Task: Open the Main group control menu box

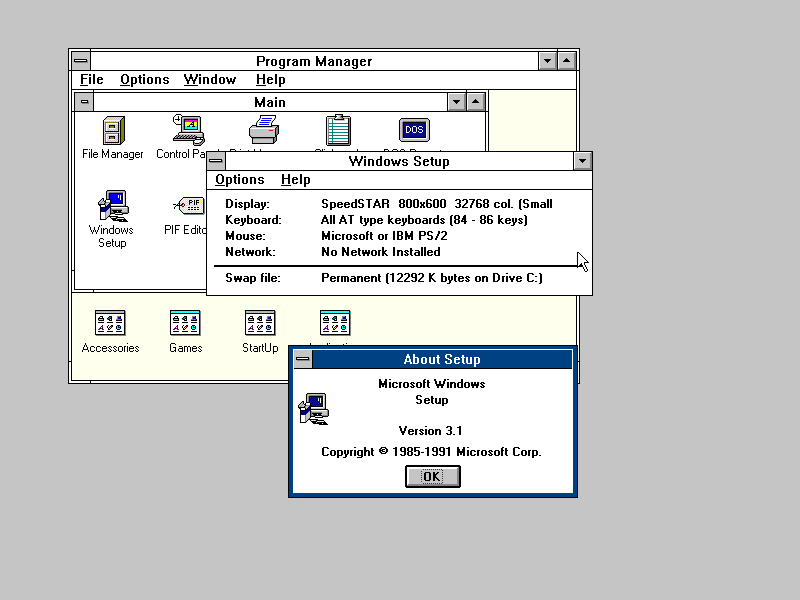Action: (84, 102)
